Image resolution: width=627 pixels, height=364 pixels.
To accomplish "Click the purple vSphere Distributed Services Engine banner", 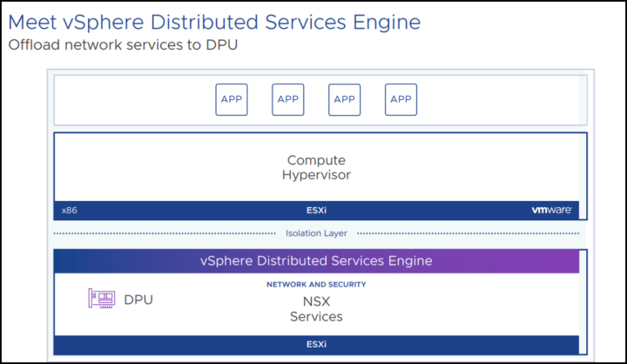I will (316, 260).
